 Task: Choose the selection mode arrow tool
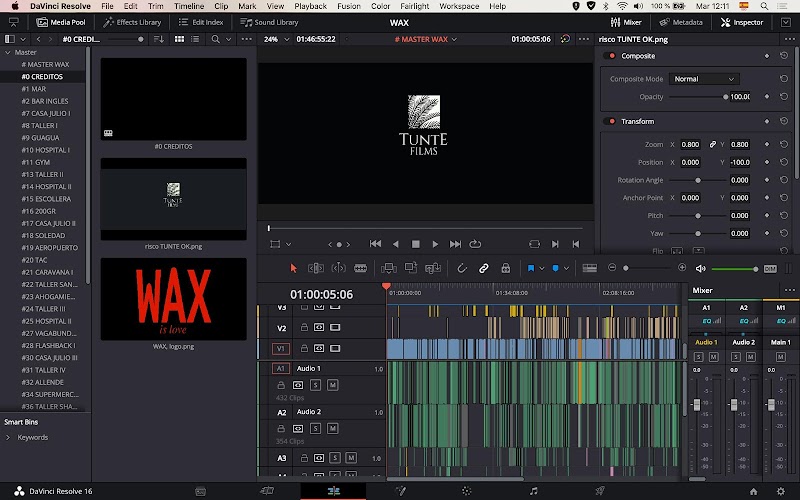293,268
